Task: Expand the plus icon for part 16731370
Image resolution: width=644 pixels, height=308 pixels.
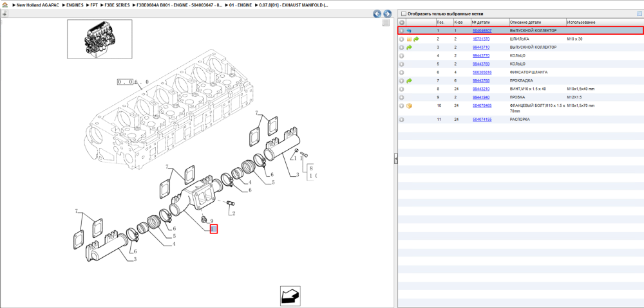Action: coord(402,39)
